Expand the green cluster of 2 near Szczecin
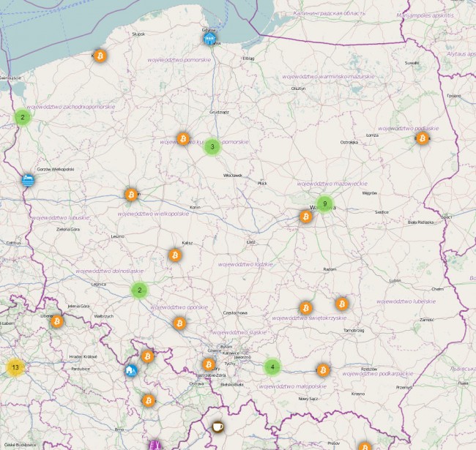476x450 pixels. (23, 117)
